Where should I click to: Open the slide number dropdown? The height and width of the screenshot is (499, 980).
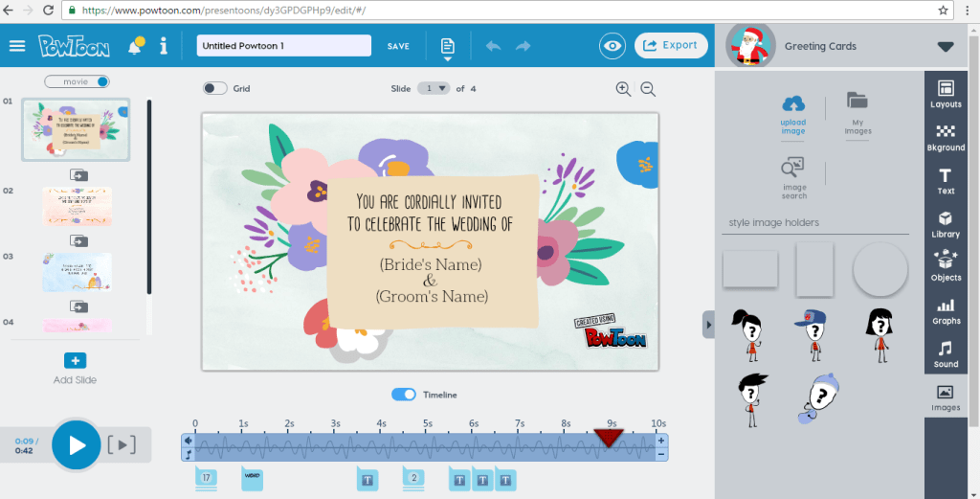pos(434,89)
